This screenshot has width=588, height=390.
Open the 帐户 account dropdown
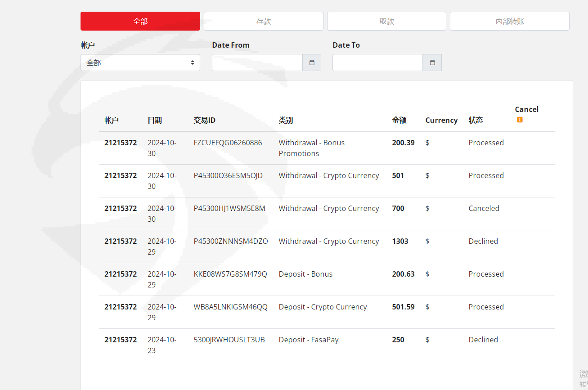[x=140, y=63]
